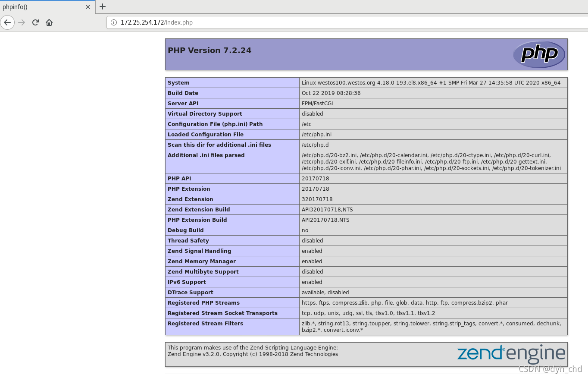Screen dimensions: 588x378
Task: Click the tcp, udp, unix transports value
Action: [369, 313]
